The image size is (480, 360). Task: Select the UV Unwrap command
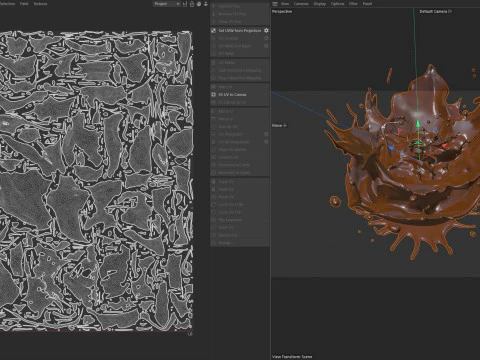pos(240,38)
